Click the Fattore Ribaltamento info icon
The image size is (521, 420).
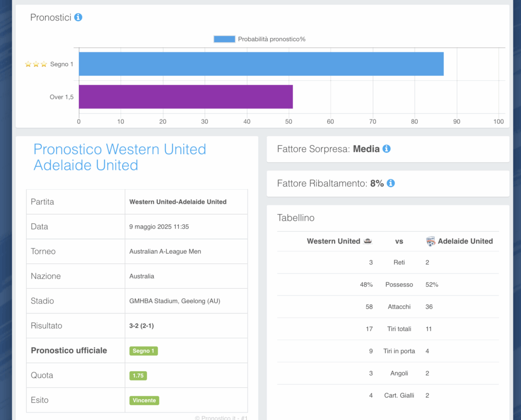[391, 183]
